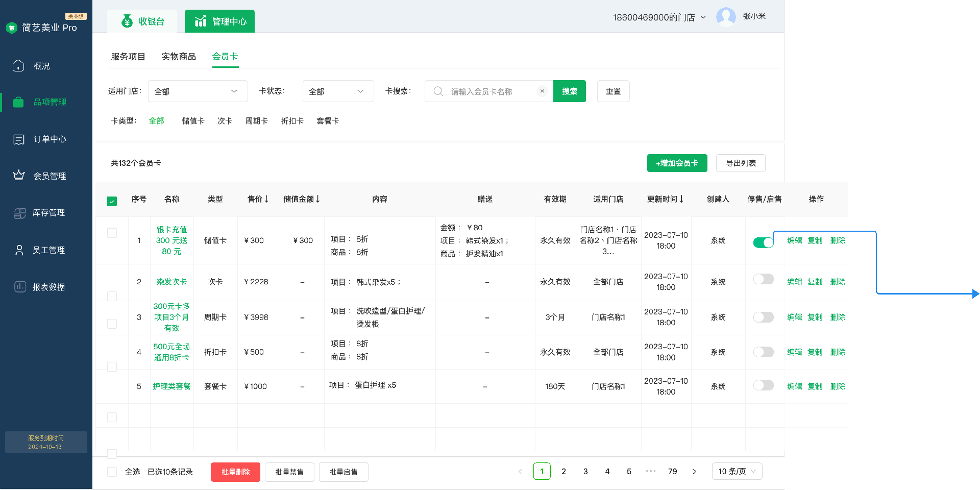The width and height of the screenshot is (980, 490).
Task: Click the user avatar next to 张小米
Action: (726, 17)
